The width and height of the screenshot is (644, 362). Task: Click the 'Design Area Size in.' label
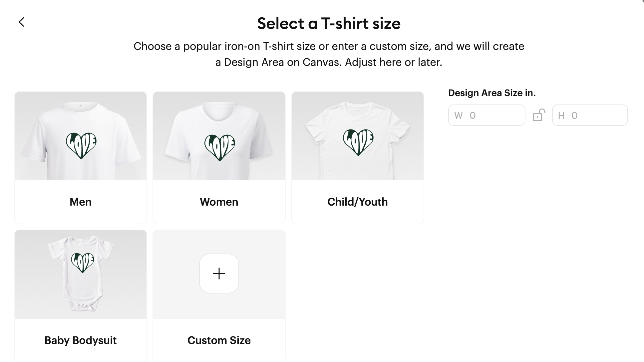click(492, 93)
